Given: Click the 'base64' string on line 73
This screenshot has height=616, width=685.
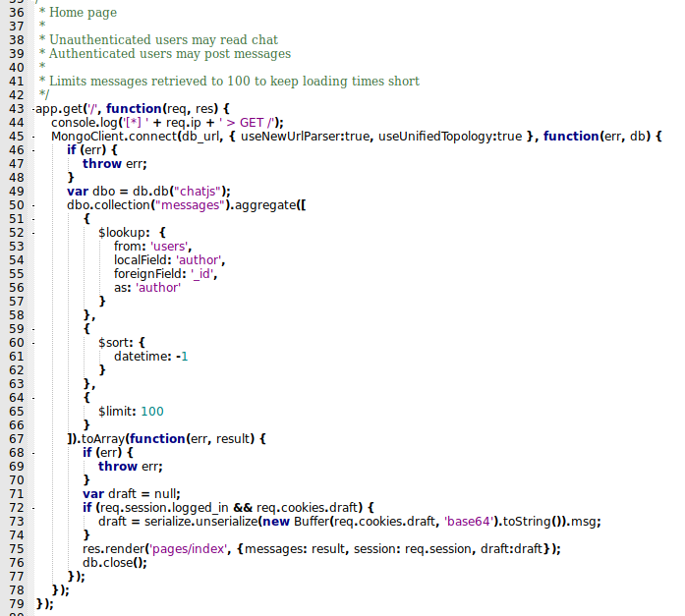Looking at the screenshot, I should (469, 522).
